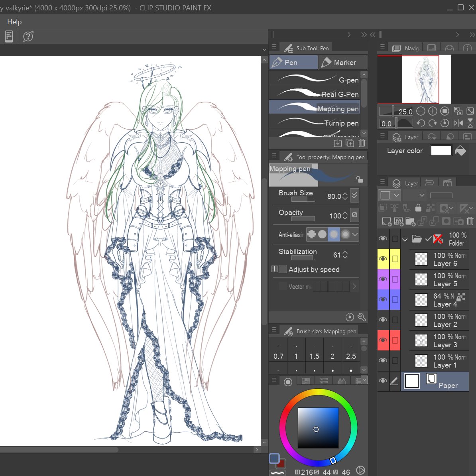
Task: Delete layer using trash icon
Action: click(x=470, y=221)
